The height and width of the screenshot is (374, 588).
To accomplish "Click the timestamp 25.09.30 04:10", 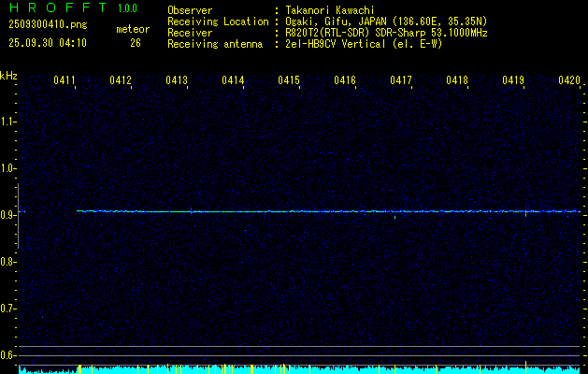I will coord(48,43).
